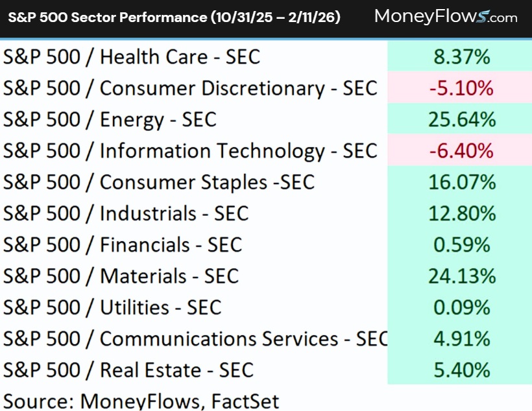The height and width of the screenshot is (411, 532).
Task: Click the 16.07% Consumer Staples value
Action: 461,182
